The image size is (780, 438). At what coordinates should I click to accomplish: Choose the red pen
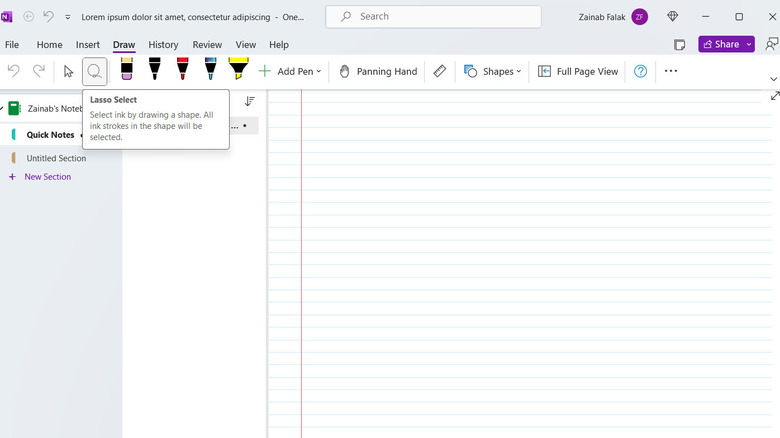[x=182, y=69]
